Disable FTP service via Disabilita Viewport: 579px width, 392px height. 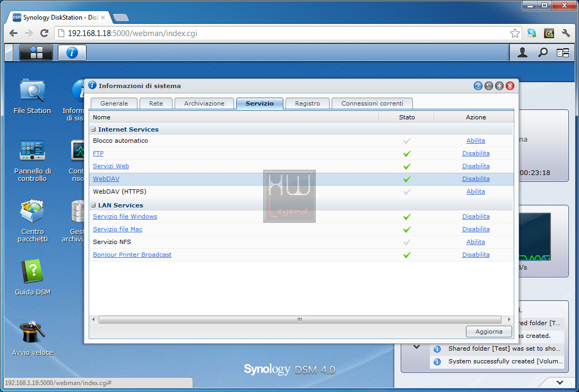(476, 153)
